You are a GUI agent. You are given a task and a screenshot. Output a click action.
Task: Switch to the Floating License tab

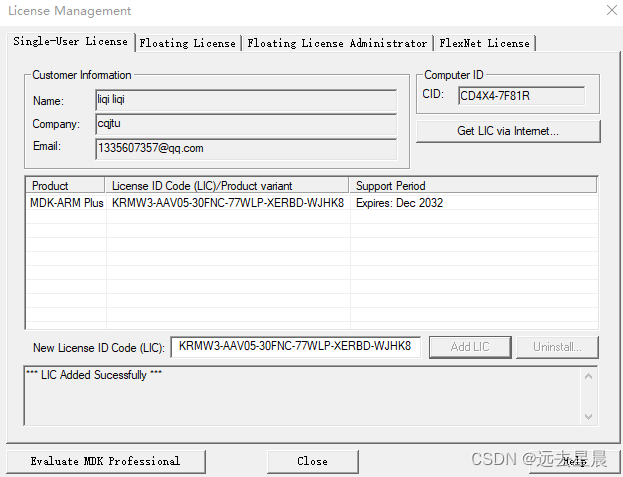[x=188, y=43]
